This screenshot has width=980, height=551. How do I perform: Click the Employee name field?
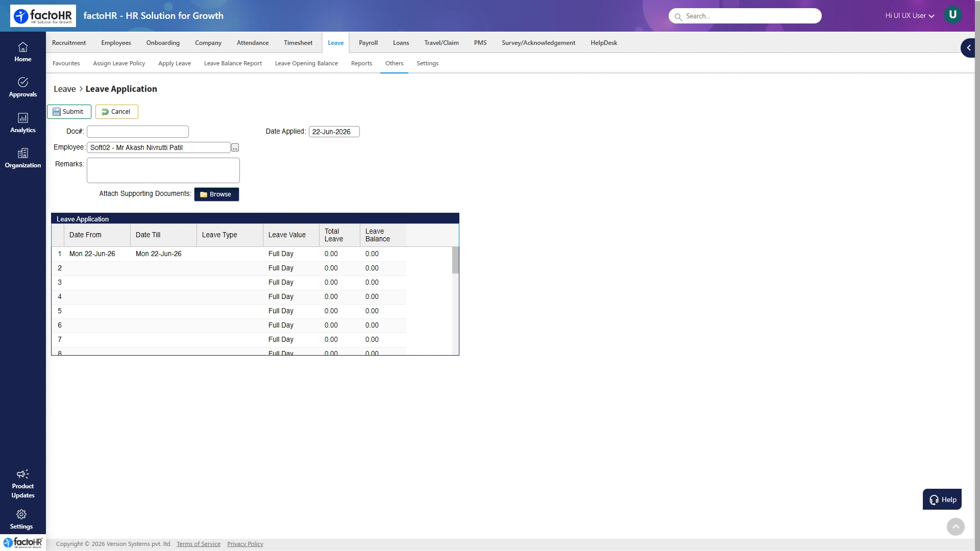coord(159,147)
